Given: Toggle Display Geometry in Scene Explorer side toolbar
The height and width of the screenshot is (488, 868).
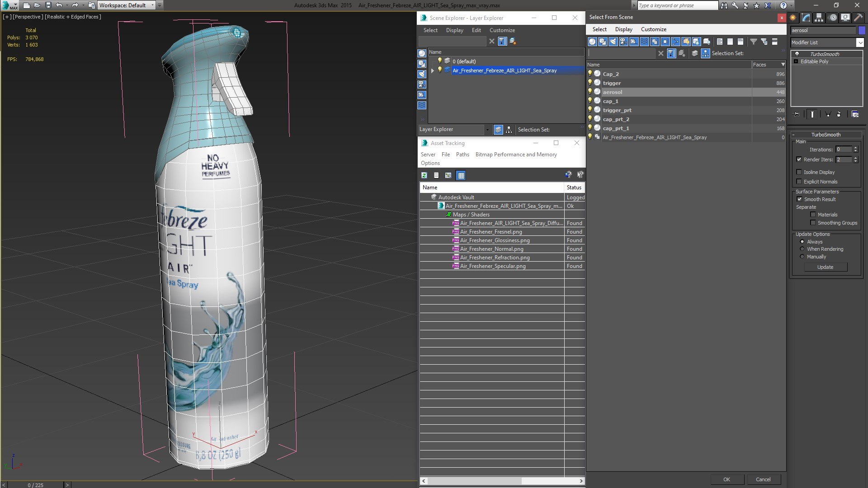Looking at the screenshot, I should (x=422, y=53).
